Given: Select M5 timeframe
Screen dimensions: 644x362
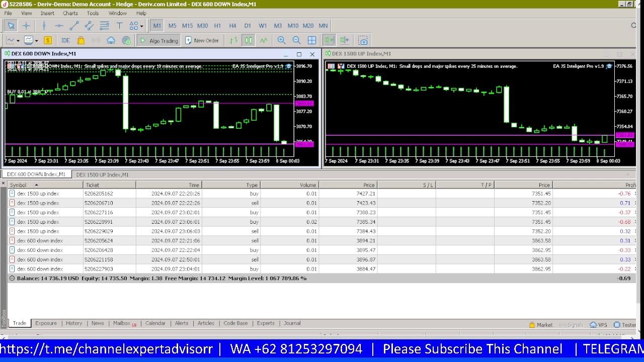Looking at the screenshot, I should coord(172,26).
